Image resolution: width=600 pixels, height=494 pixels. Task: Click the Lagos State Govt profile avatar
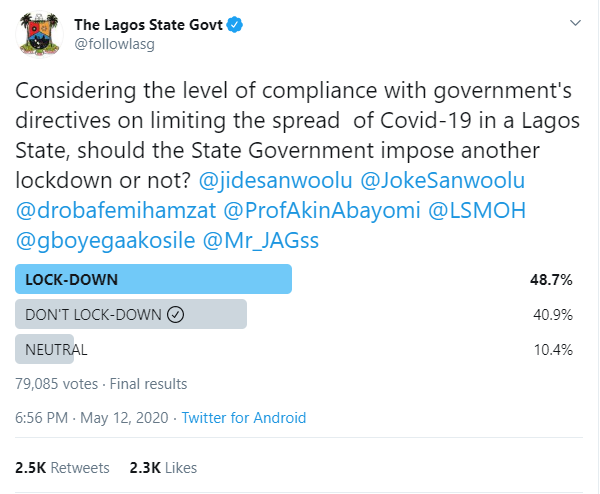39,34
